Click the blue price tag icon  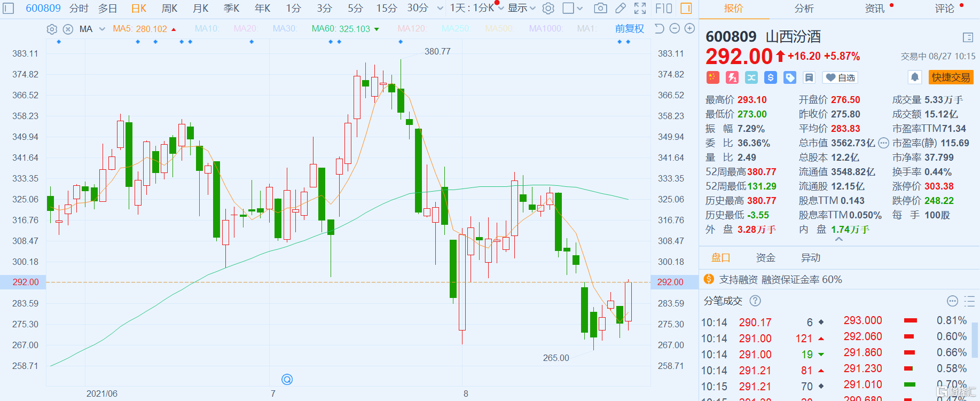[x=789, y=77]
